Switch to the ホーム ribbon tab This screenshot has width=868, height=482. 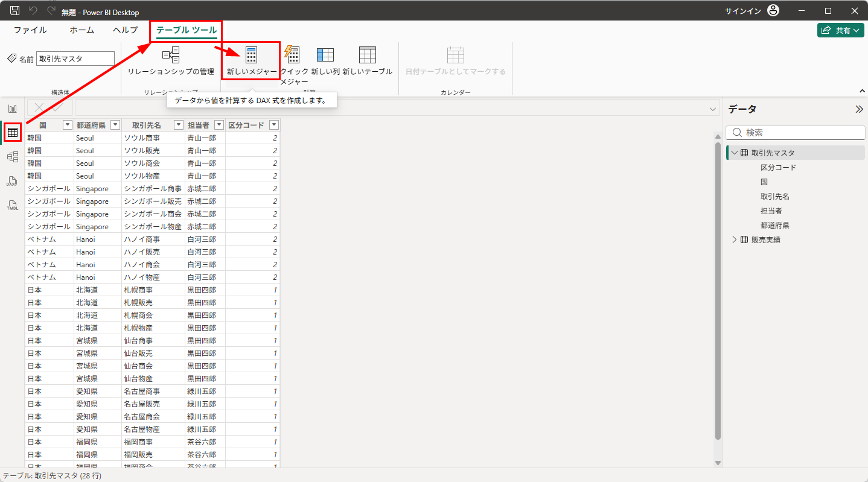coord(81,30)
